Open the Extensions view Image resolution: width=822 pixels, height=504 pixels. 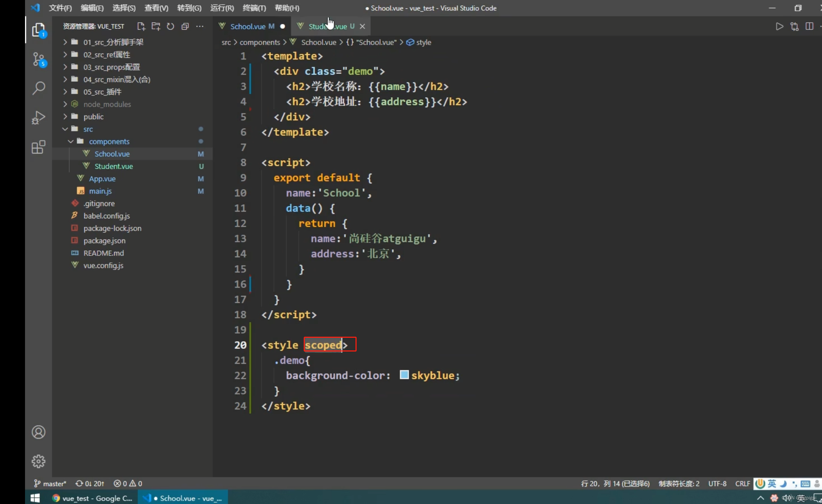click(x=38, y=147)
